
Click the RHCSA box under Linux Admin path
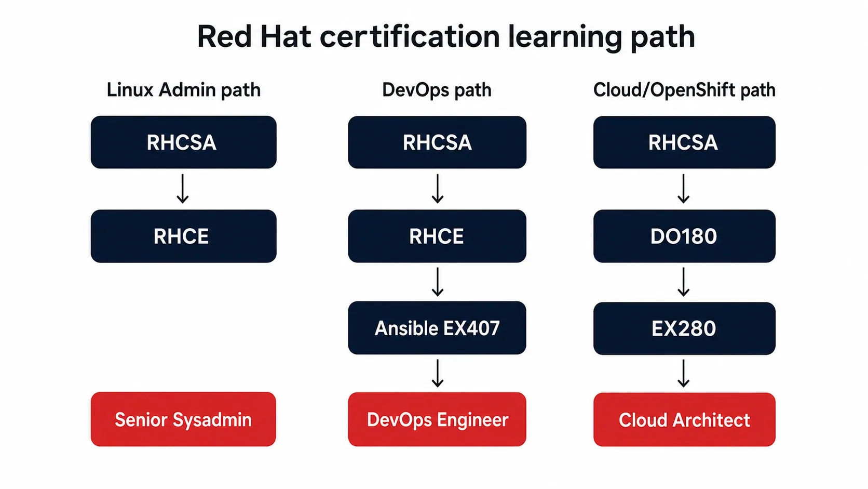pos(184,142)
